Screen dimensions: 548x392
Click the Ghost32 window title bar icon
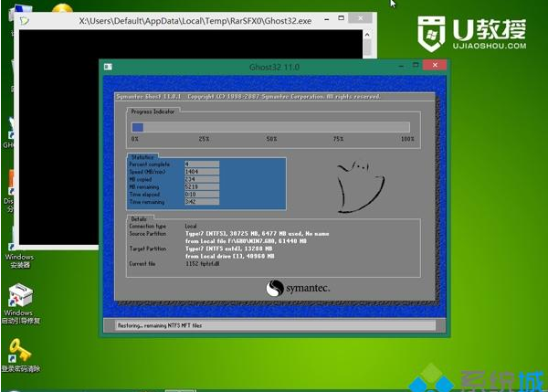pos(109,67)
